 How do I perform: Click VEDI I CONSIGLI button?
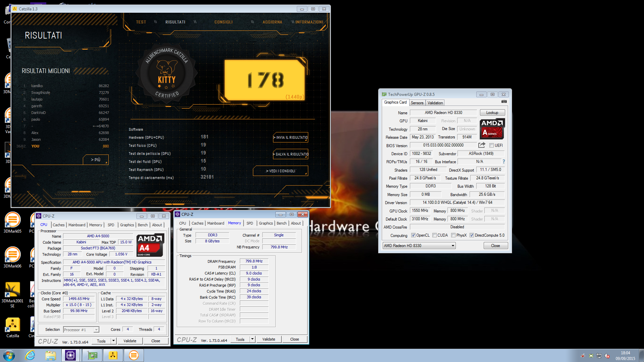point(280,171)
